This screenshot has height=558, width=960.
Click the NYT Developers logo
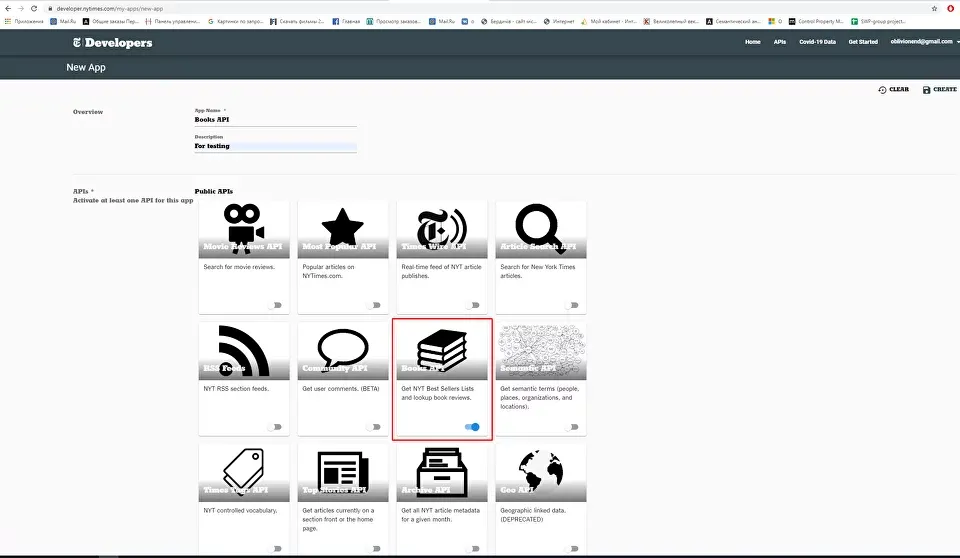tap(113, 42)
